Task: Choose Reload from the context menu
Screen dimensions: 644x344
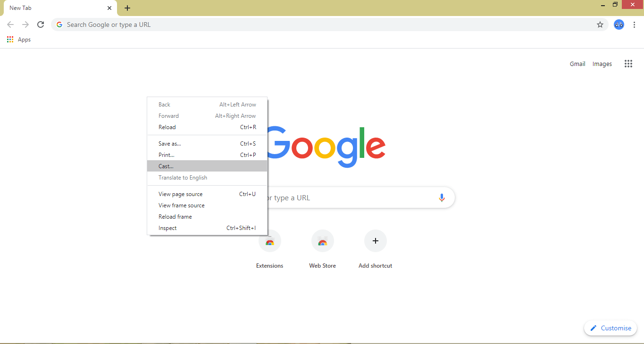Action: [x=207, y=127]
